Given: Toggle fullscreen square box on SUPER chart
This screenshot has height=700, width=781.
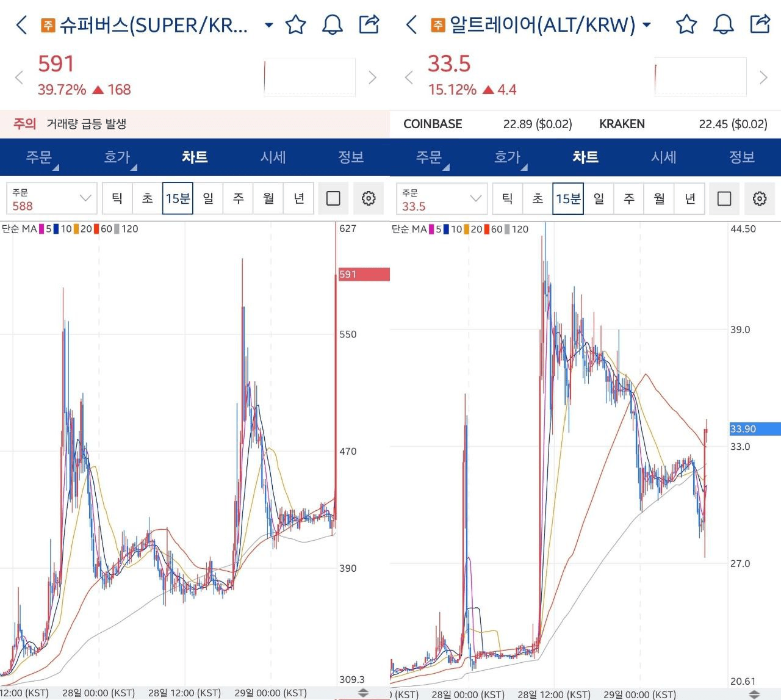Looking at the screenshot, I should click(333, 198).
